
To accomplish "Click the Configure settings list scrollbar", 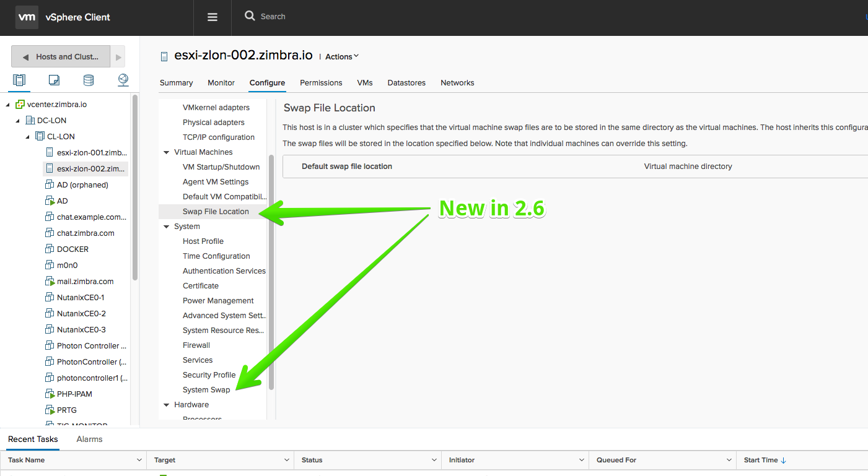I will pos(271,272).
